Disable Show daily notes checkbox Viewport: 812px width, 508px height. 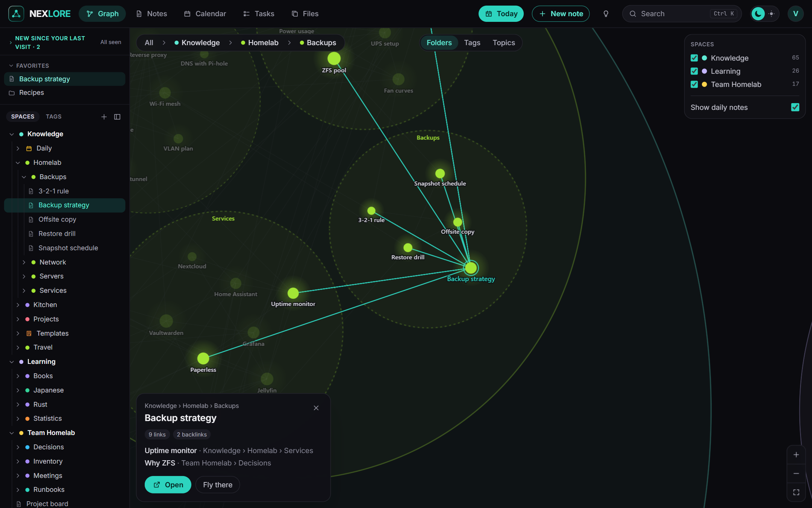pyautogui.click(x=795, y=107)
